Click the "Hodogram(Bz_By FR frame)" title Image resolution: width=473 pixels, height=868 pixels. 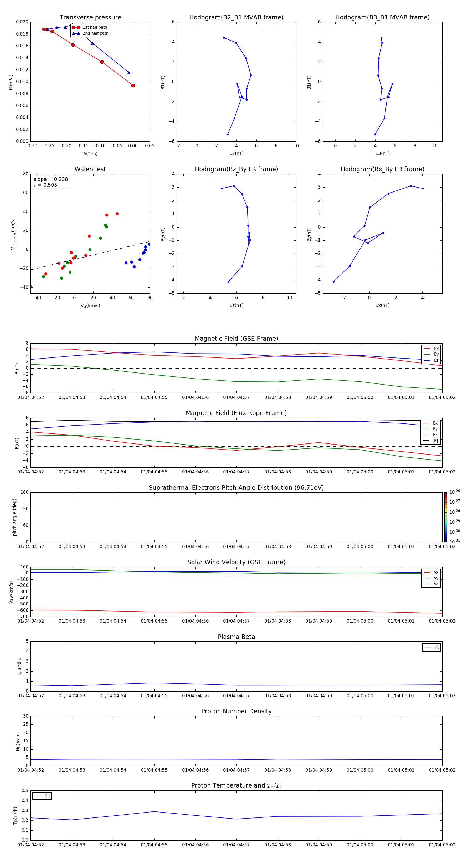[236, 169]
